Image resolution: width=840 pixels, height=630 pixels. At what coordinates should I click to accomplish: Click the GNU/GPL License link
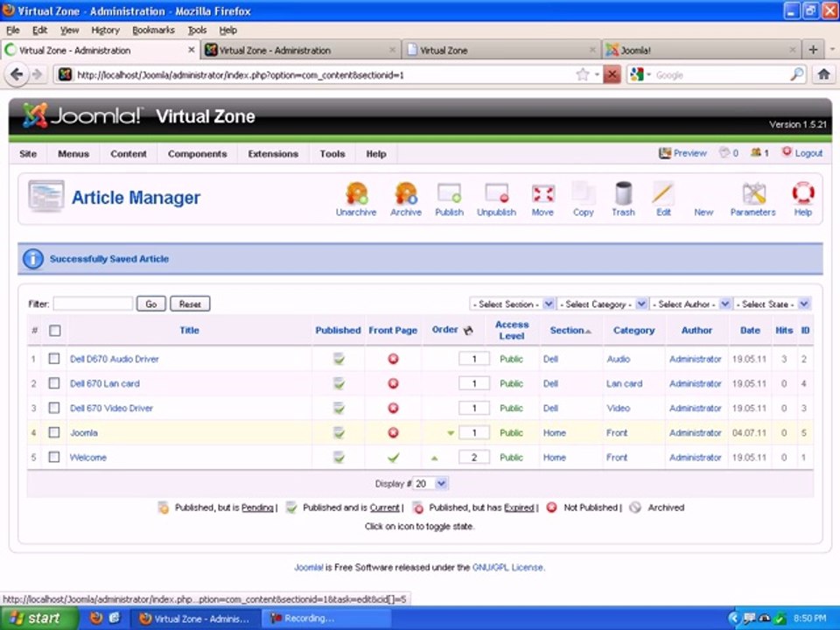pyautogui.click(x=507, y=567)
